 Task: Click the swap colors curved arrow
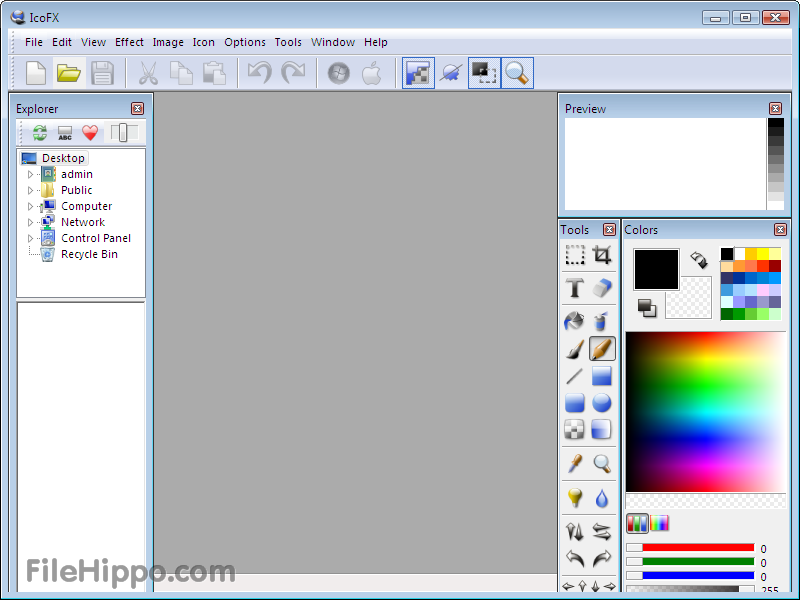[699, 259]
